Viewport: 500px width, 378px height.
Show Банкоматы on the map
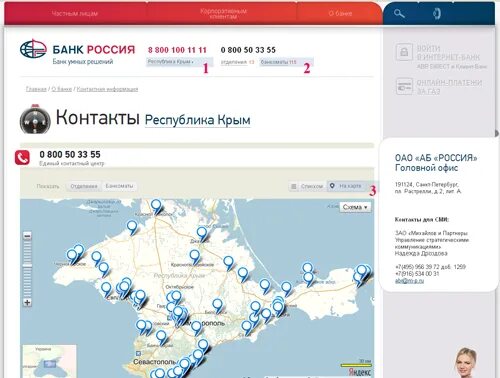pos(119,186)
